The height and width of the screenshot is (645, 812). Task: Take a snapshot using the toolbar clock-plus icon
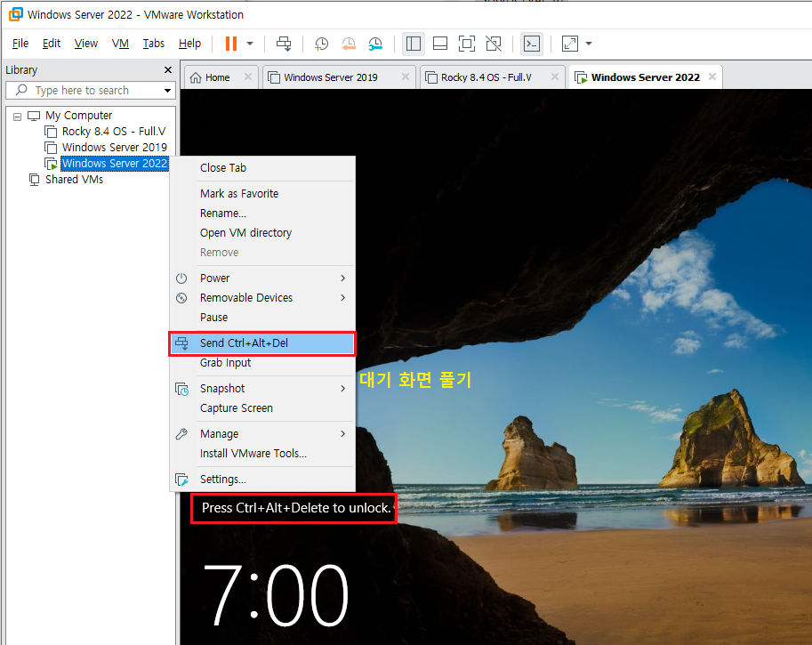(321, 44)
